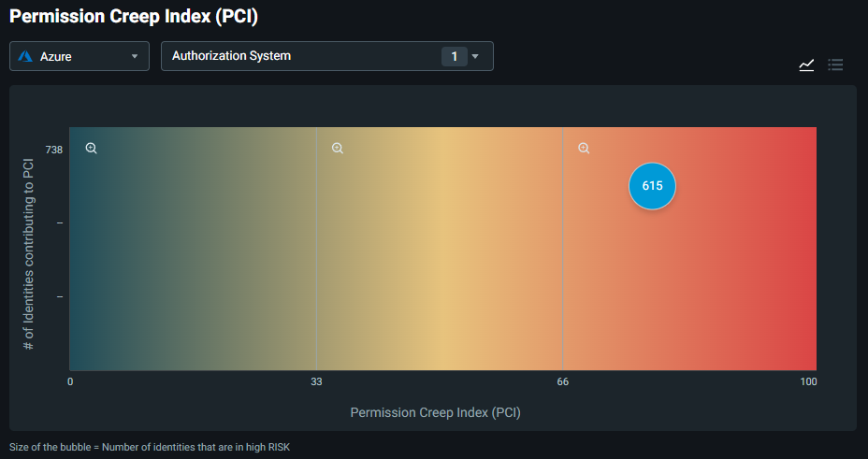Zoom into the medium-risk zone magnifier
The image size is (868, 459).
[338, 148]
